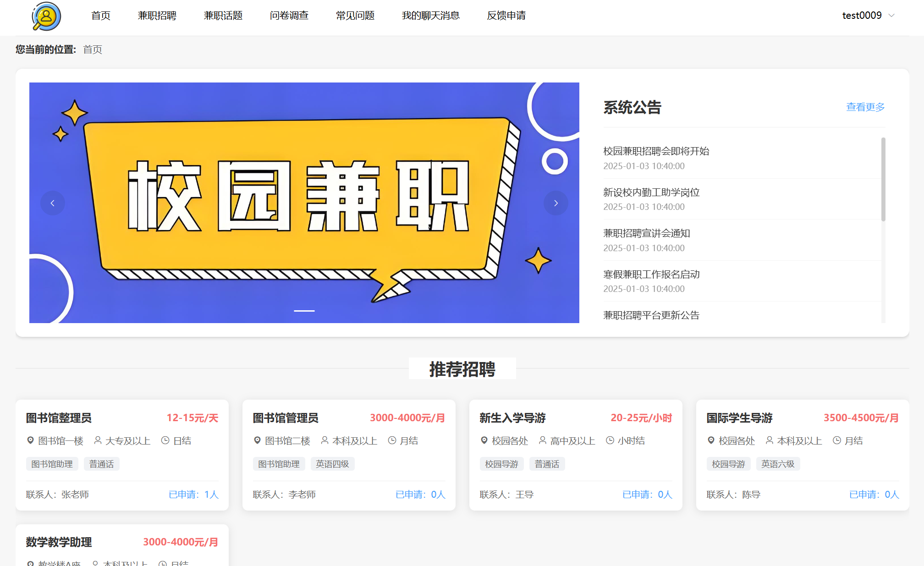Viewport: 924px width, 566px height.
Task: Open the 兼职话题 menu
Action: 223,16
